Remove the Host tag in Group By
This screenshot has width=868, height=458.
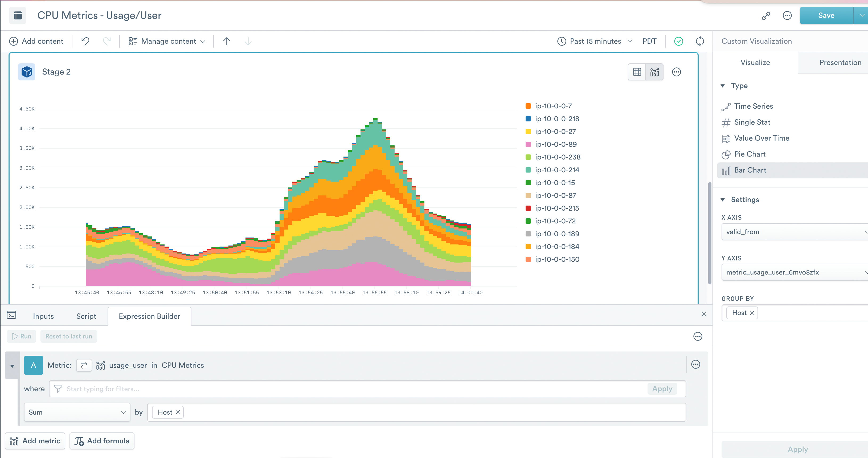(752, 313)
